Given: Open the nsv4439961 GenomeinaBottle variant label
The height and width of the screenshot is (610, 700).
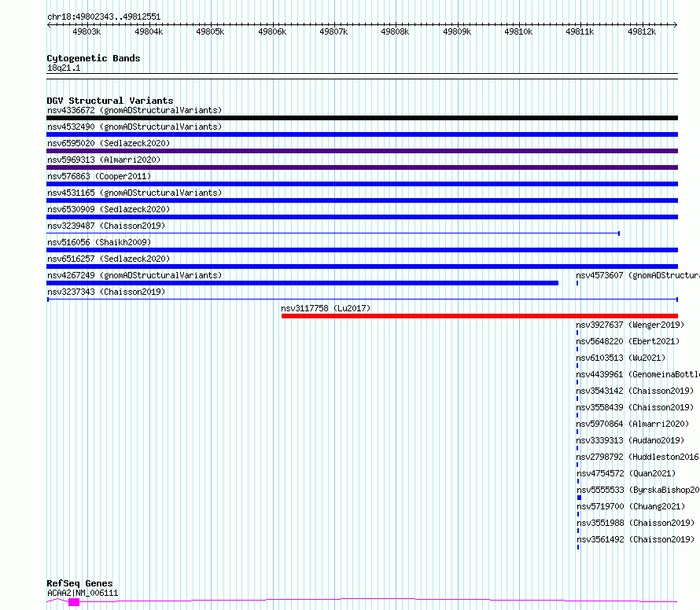Looking at the screenshot, I should point(638,374).
